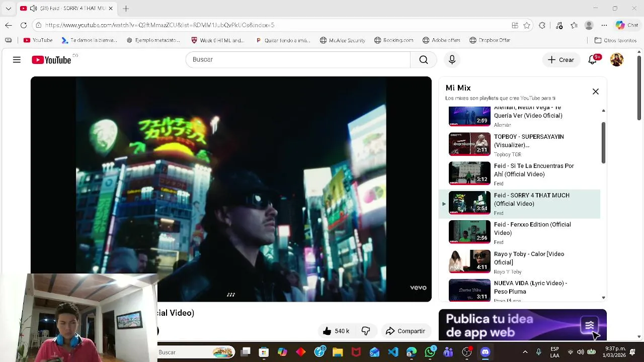Reload the page
Image resolution: width=644 pixels, height=362 pixels.
[x=24, y=25]
